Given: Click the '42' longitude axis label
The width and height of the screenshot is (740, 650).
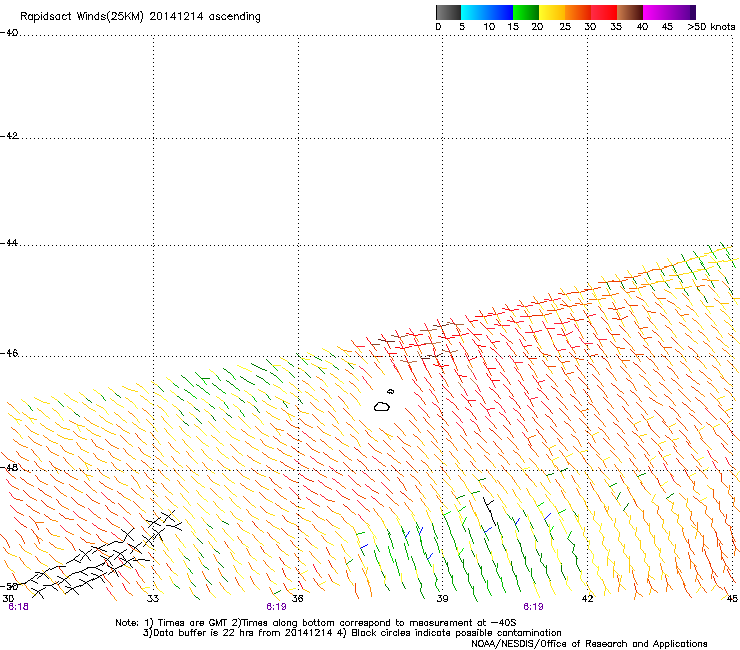Looking at the screenshot, I should (587, 598).
